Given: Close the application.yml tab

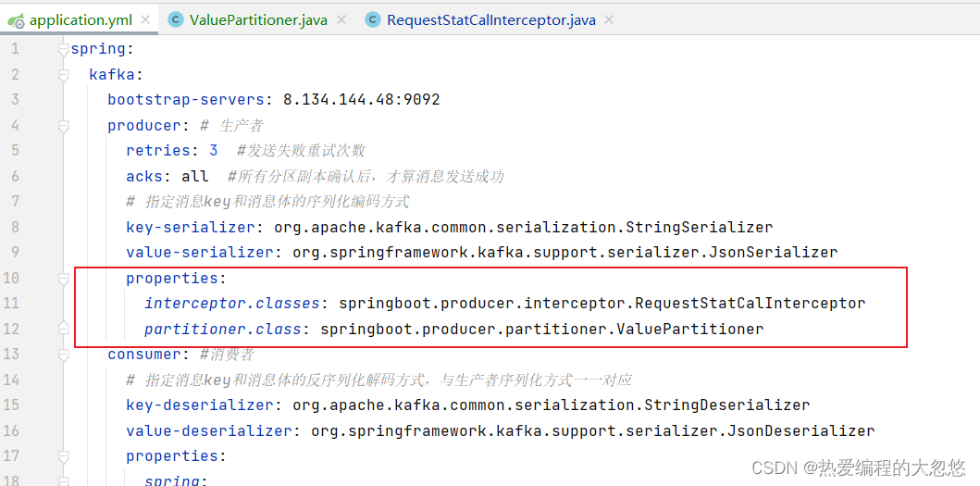Looking at the screenshot, I should point(145,20).
